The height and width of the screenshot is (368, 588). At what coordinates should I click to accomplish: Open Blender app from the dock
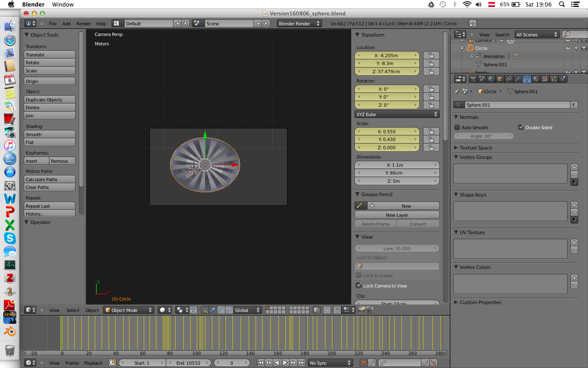[10, 331]
